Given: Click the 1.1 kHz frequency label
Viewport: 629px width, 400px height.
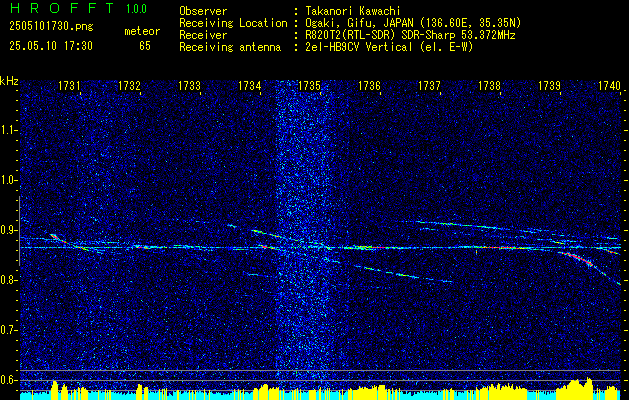Looking at the screenshot, I should click(8, 130).
